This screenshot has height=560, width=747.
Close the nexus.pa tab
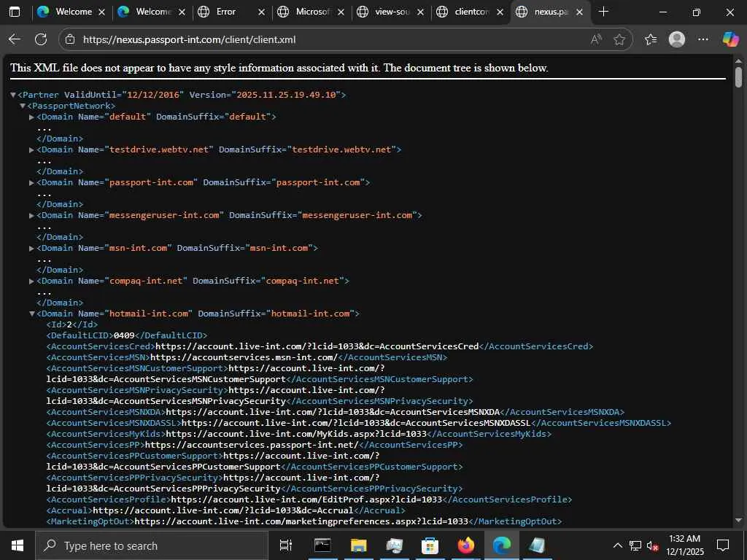(579, 12)
